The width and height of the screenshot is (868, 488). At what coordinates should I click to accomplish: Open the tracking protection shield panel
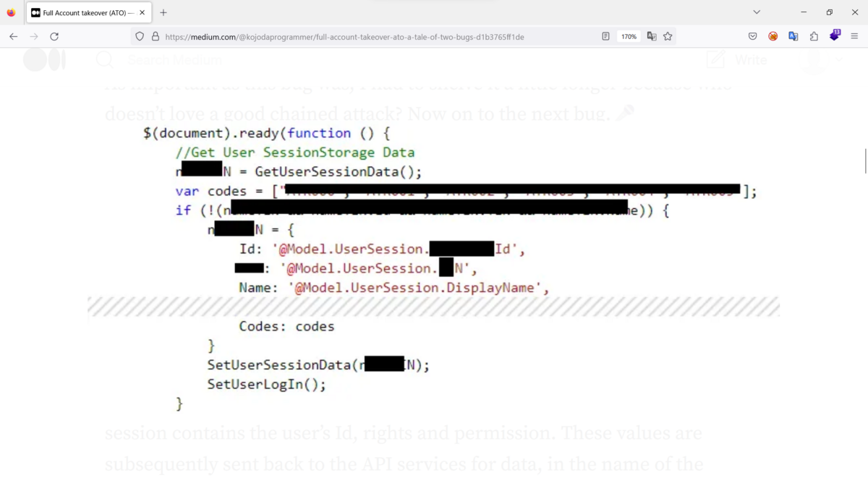click(140, 36)
